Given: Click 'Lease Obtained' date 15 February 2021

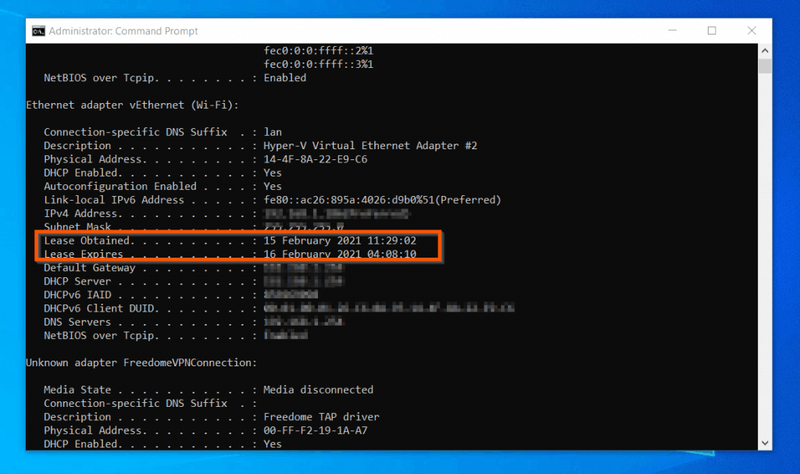Looking at the screenshot, I should [340, 241].
